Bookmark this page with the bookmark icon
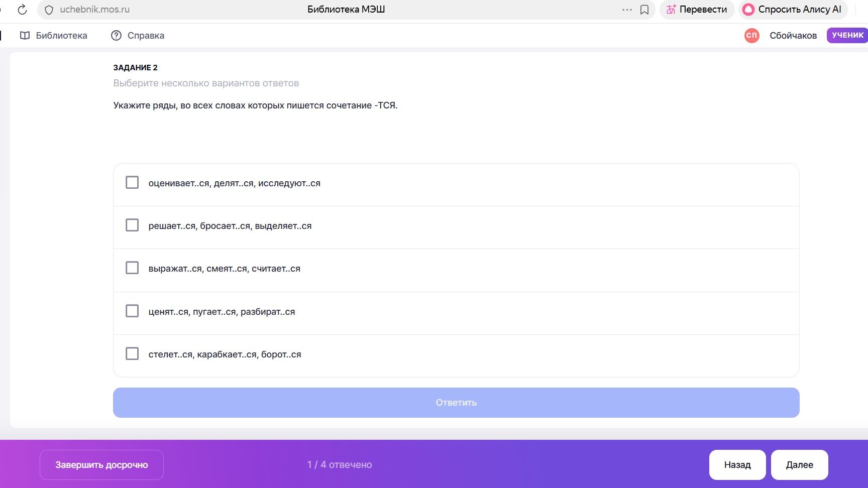This screenshot has width=868, height=488. (x=644, y=10)
